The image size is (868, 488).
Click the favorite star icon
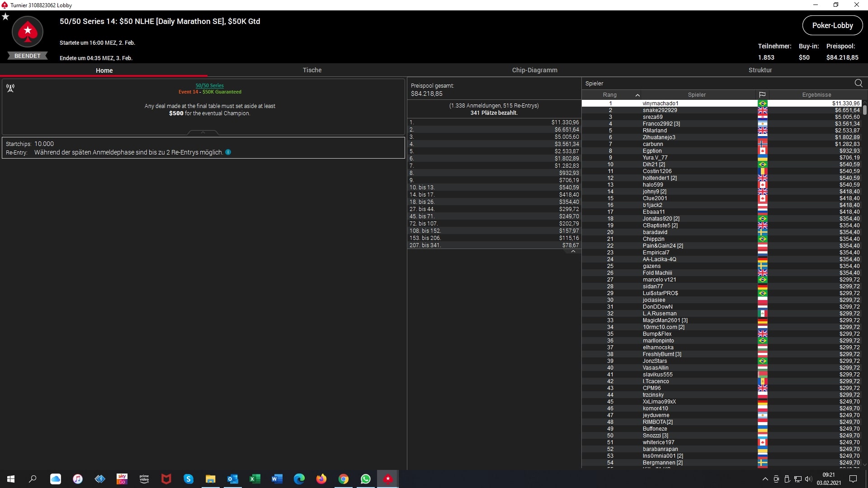5,17
